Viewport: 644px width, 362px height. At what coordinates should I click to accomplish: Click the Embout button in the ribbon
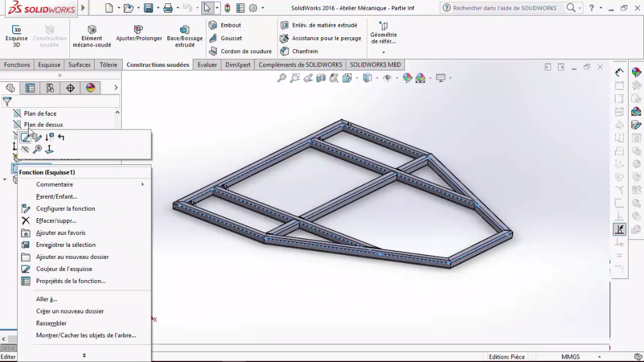point(230,25)
